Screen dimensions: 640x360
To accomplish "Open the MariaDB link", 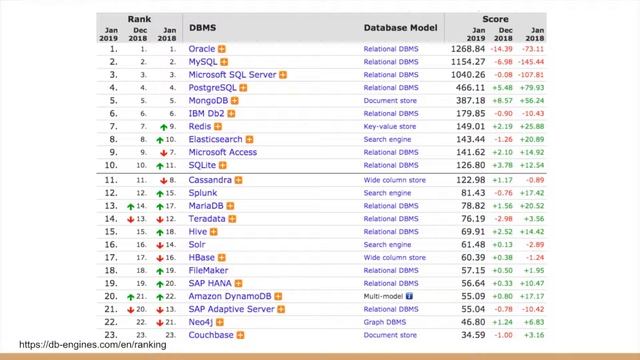I will (x=206, y=206).
